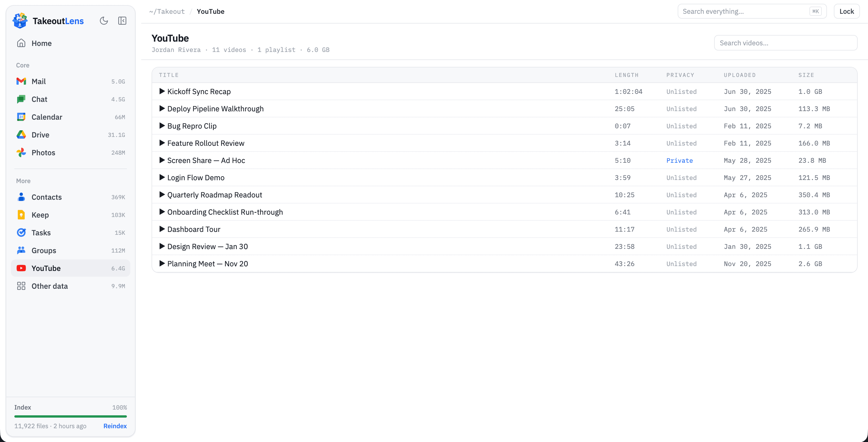Click the Nov 20, 2025 upload date

click(x=748, y=264)
